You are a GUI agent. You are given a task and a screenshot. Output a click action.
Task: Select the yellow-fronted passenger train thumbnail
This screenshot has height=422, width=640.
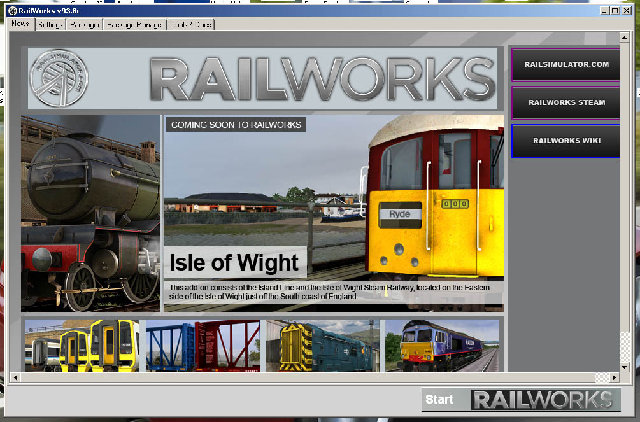pos(82,346)
